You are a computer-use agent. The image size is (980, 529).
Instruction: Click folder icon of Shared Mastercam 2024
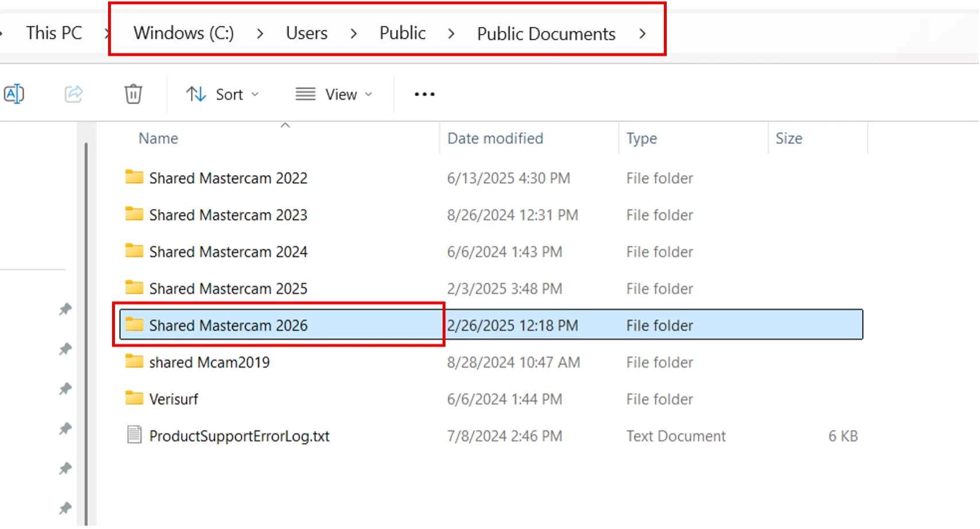tap(134, 250)
